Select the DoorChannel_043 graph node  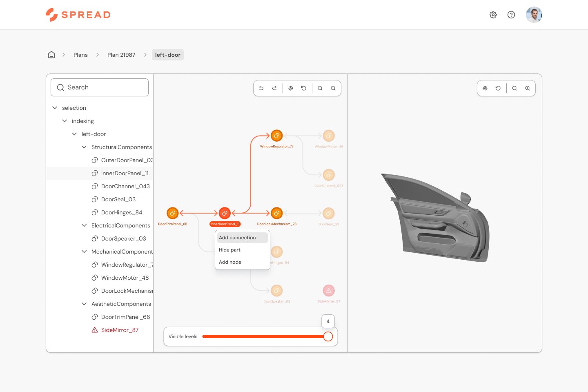click(x=329, y=175)
